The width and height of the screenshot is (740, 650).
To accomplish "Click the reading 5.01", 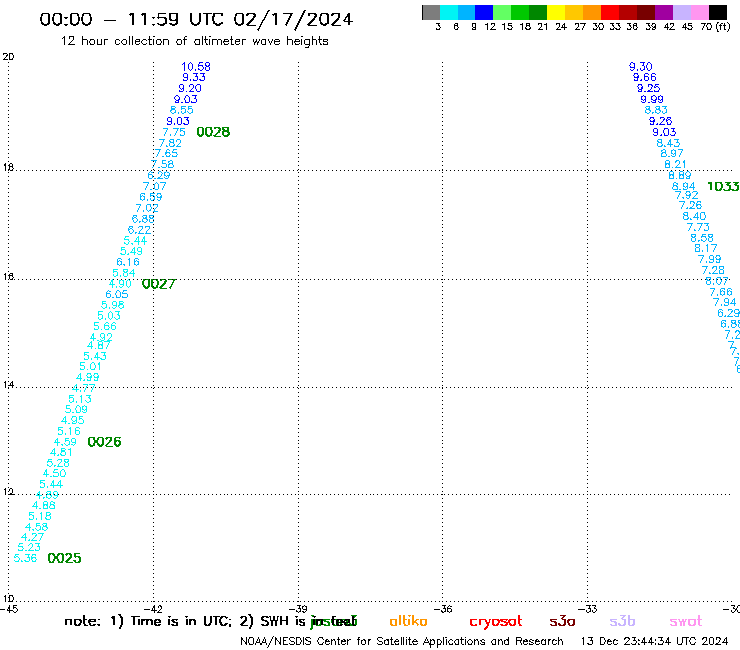I will click(x=90, y=366).
